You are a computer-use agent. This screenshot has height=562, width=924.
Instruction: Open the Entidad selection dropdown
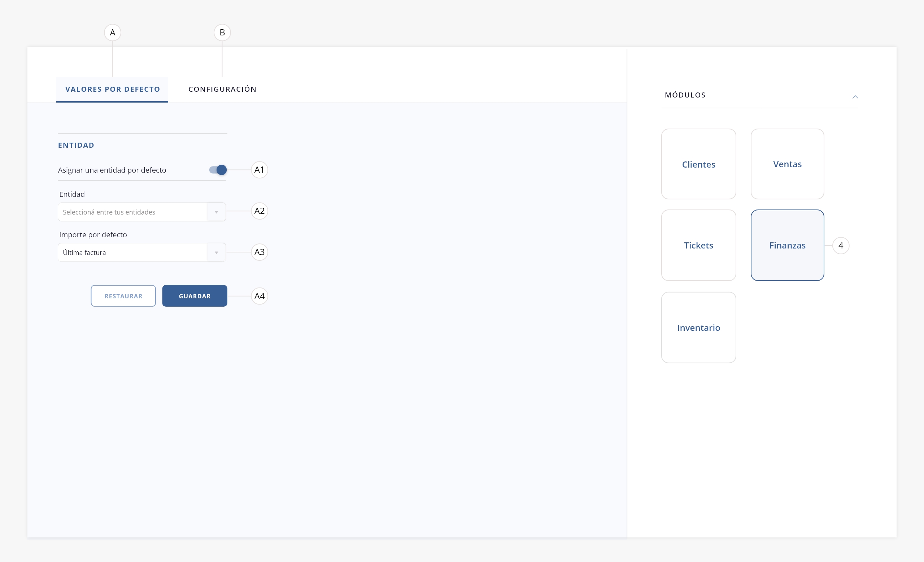tap(142, 212)
